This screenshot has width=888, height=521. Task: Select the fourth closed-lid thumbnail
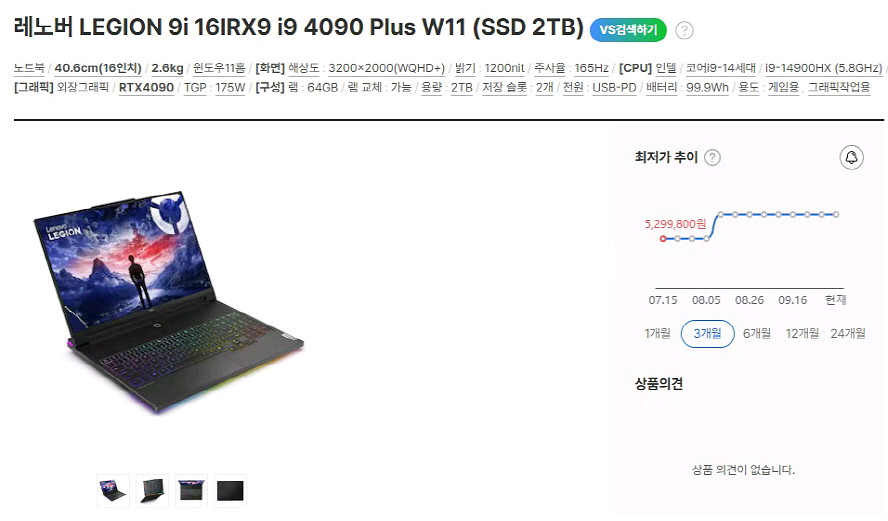point(230,490)
